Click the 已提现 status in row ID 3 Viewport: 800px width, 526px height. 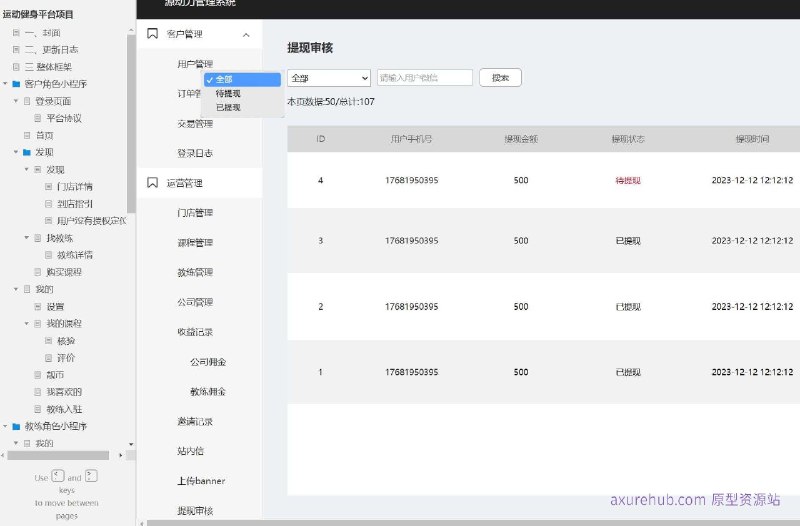pyautogui.click(x=628, y=241)
